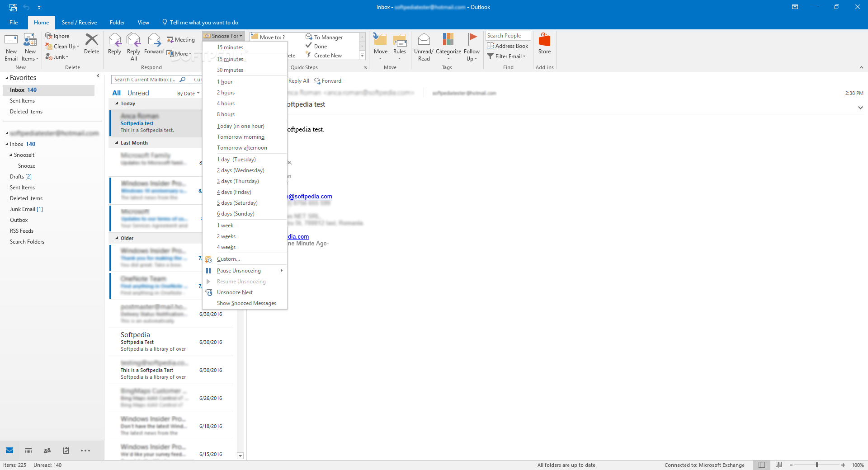
Task: Open the Send / Receive tab
Action: [79, 23]
